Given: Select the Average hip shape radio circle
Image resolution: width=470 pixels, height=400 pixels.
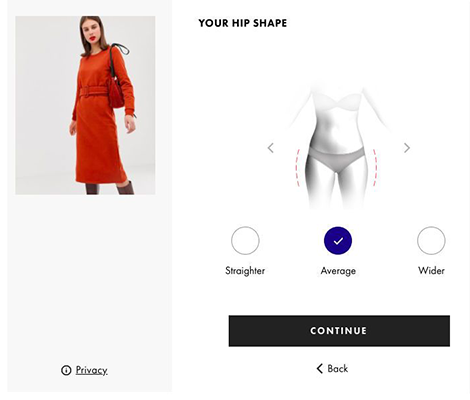Looking at the screenshot, I should coord(338,241).
